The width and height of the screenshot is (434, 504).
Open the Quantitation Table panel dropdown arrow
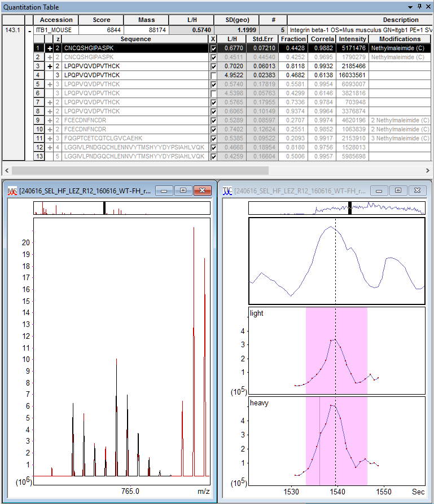[410, 7]
